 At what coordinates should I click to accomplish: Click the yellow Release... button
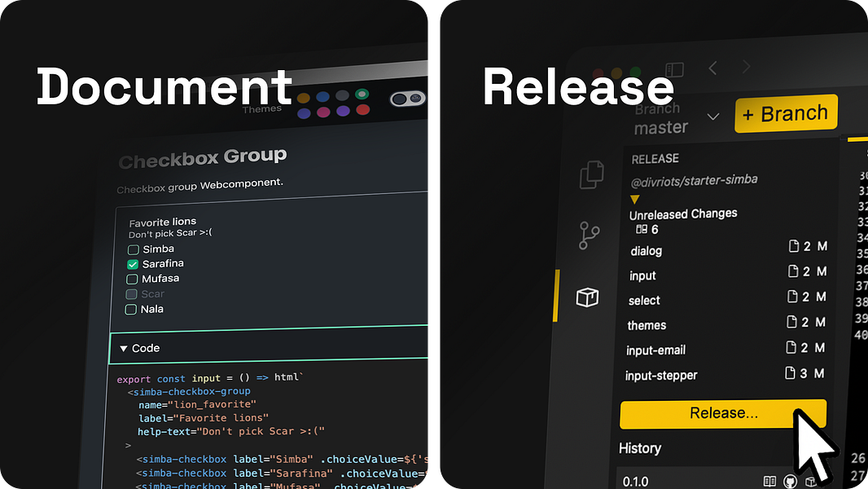[723, 414]
